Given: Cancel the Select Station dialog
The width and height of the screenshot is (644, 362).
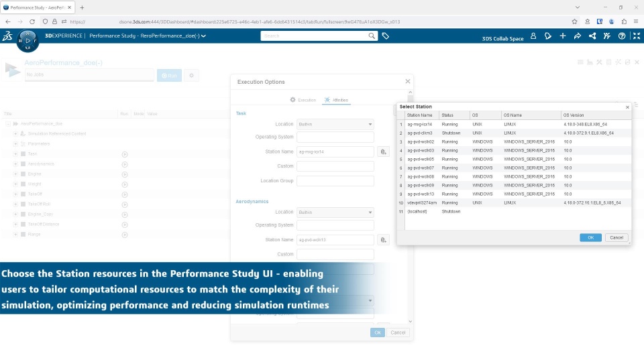Looking at the screenshot, I should point(616,237).
